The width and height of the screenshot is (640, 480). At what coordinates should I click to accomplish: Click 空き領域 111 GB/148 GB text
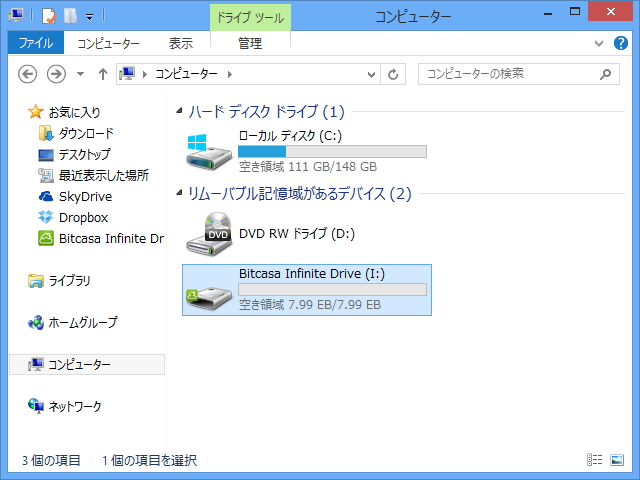[308, 167]
